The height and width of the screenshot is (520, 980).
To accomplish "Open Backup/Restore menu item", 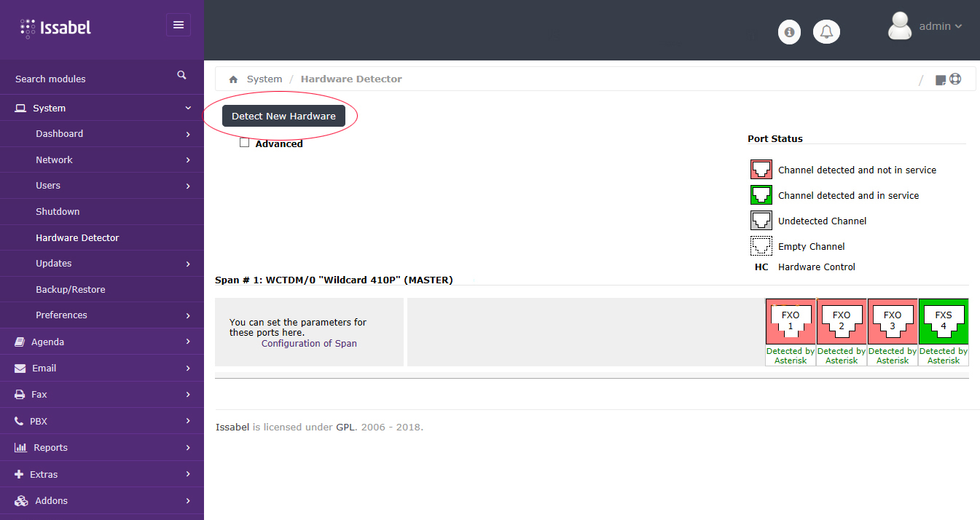I will tap(71, 289).
